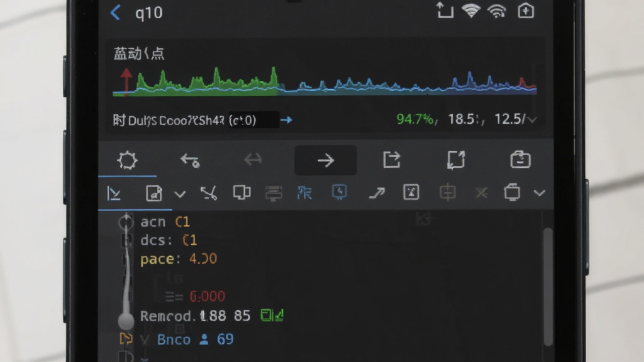Tap the export page icon in toolbar

point(391,160)
